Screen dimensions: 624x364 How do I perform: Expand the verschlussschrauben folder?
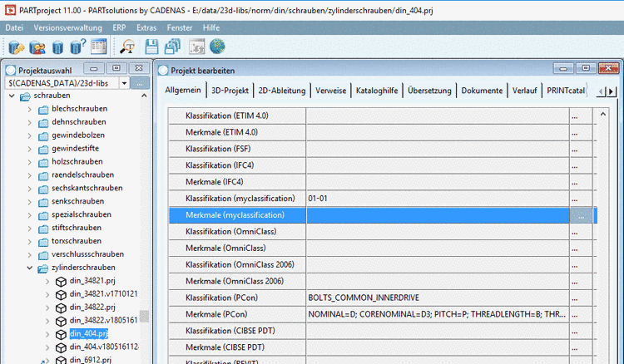(29, 255)
